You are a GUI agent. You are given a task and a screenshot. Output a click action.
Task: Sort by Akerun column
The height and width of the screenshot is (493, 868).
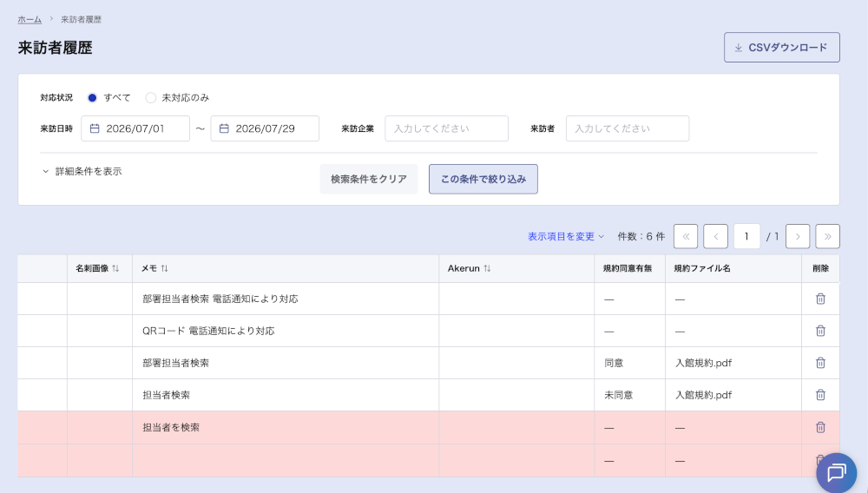pyautogui.click(x=487, y=268)
